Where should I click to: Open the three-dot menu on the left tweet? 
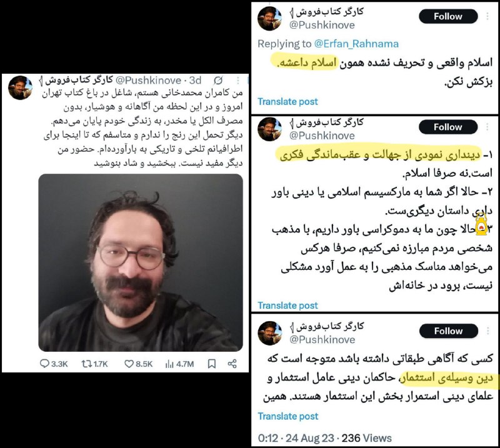[x=238, y=81]
